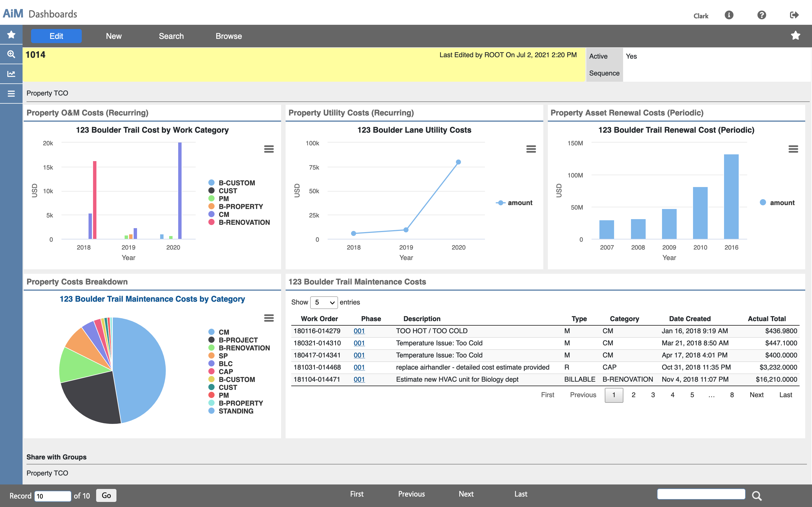Click the hamburger menu on renewal costs chart

(793, 150)
